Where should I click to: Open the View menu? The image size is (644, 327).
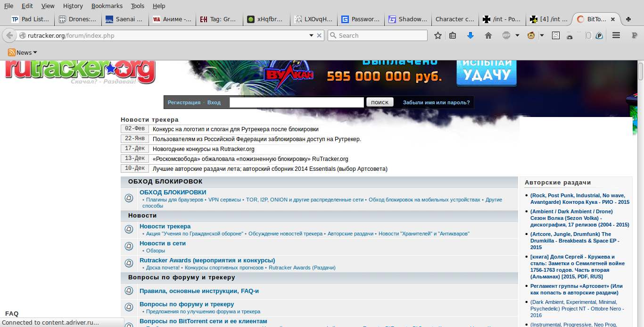pyautogui.click(x=48, y=6)
